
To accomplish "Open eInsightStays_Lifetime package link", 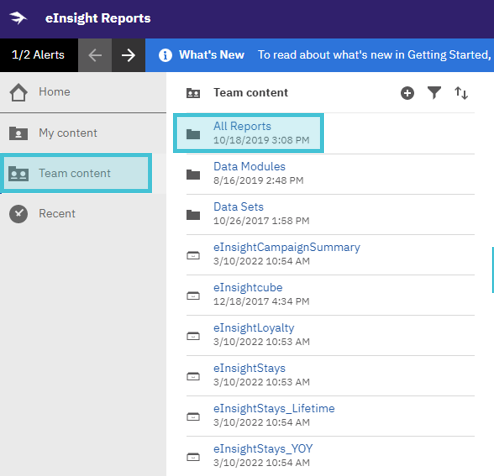I will coord(274,409).
